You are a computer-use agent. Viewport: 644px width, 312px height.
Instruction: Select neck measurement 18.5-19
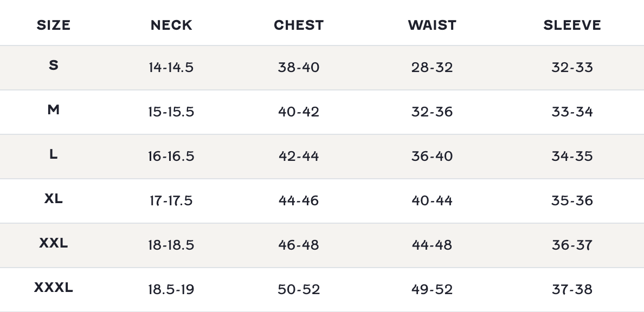(171, 289)
